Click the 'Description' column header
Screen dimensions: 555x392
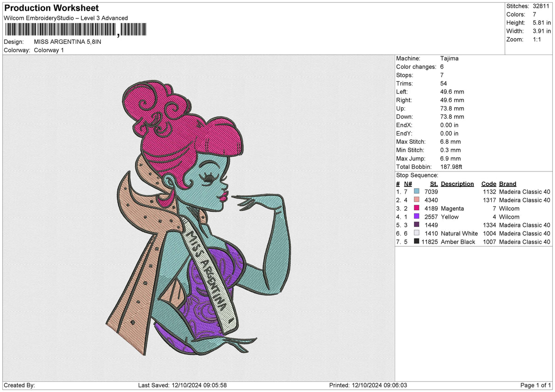(x=457, y=184)
